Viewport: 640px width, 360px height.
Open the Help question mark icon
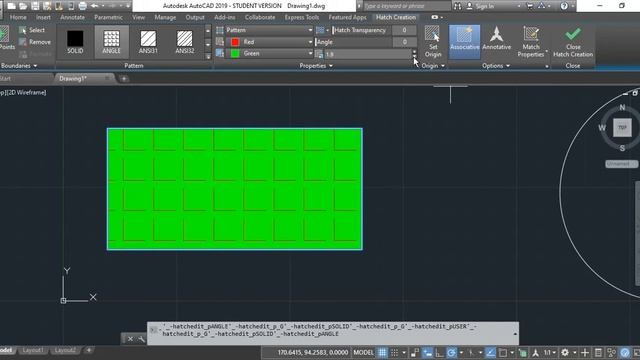pos(564,6)
